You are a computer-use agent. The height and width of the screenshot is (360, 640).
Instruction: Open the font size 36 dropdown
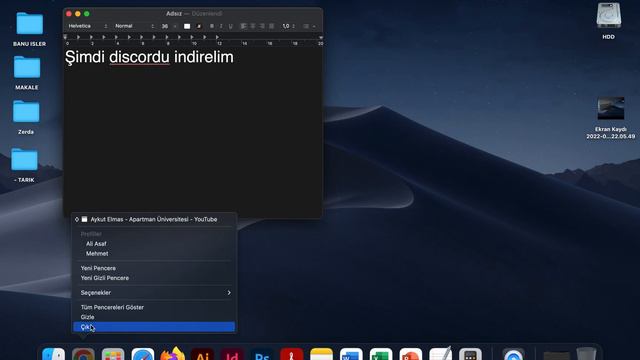click(x=168, y=26)
